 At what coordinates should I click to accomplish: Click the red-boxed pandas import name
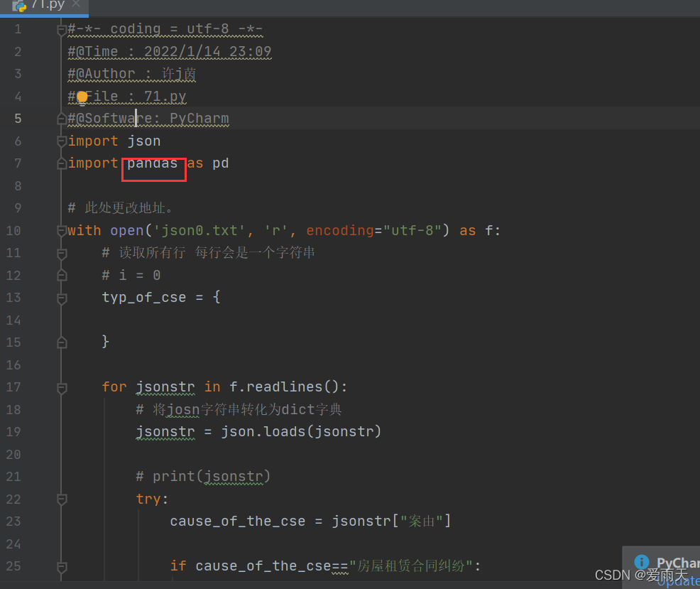pyautogui.click(x=153, y=163)
